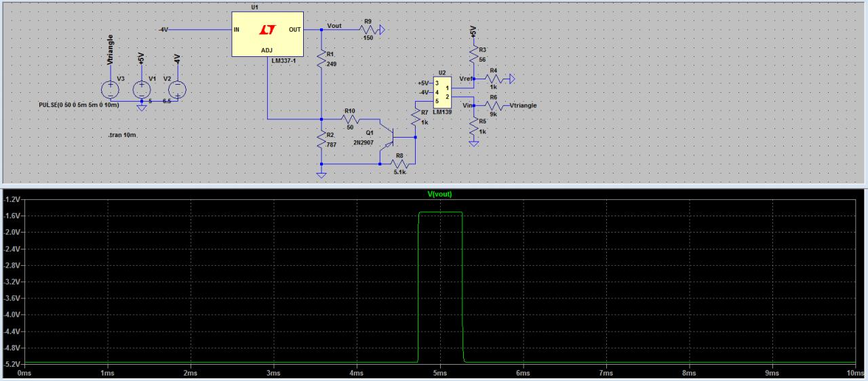This screenshot has height=381, width=868.
Task: Select the V2 voltage source symbol
Action: [177, 89]
